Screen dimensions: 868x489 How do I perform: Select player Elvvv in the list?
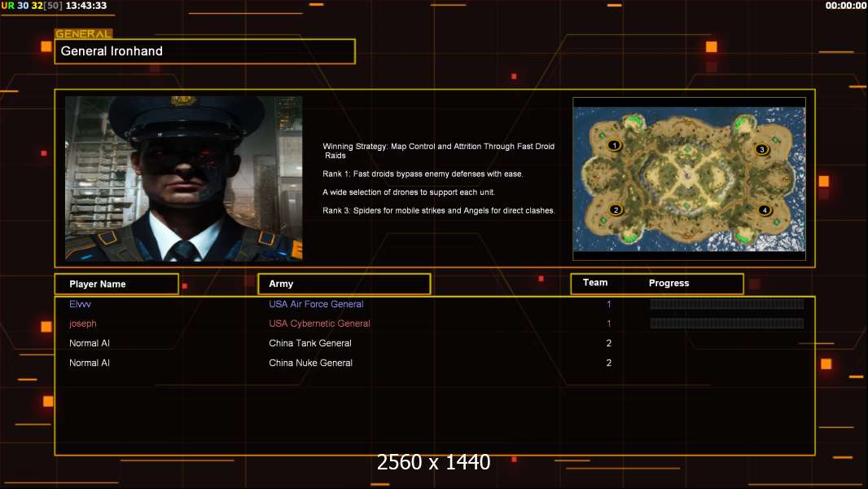(81, 304)
